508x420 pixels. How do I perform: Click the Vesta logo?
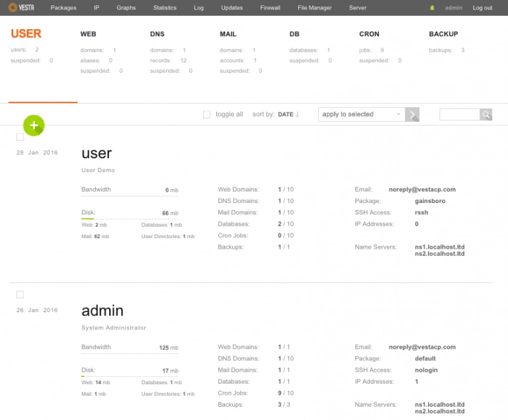click(21, 7)
